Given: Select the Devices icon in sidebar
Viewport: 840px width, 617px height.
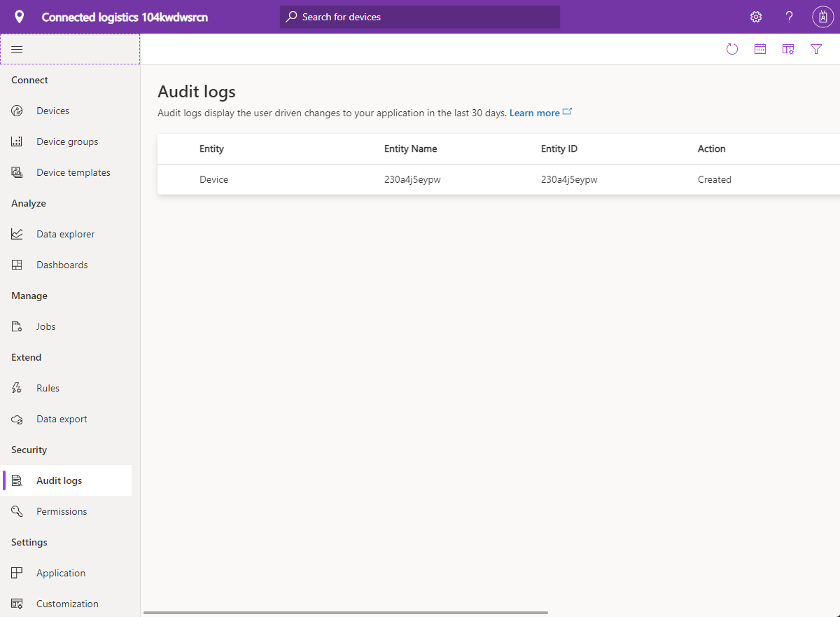Looking at the screenshot, I should 17,110.
